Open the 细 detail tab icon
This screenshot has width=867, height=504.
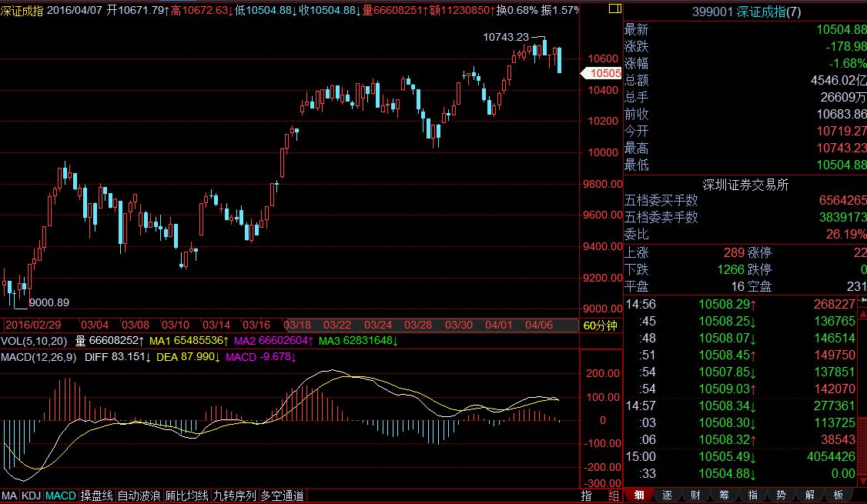[638, 495]
